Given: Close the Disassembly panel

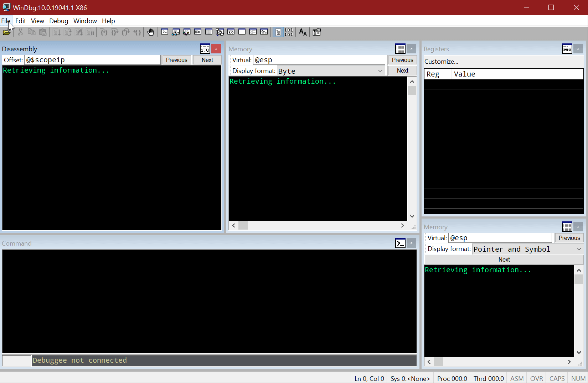Looking at the screenshot, I should 216,49.
